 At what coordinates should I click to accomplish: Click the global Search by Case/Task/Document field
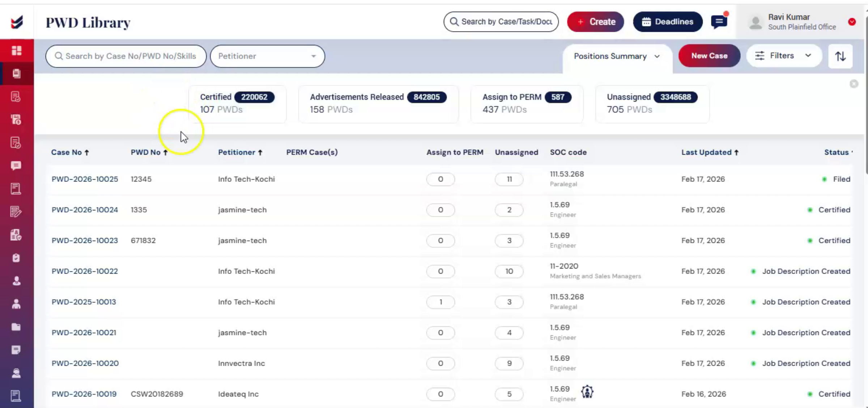pos(501,22)
